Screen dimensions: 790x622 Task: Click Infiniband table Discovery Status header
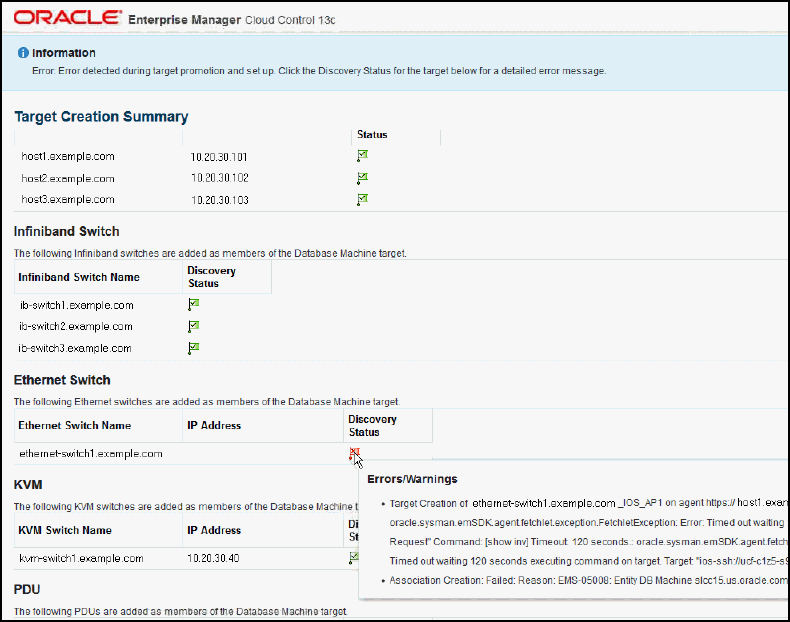point(212,277)
